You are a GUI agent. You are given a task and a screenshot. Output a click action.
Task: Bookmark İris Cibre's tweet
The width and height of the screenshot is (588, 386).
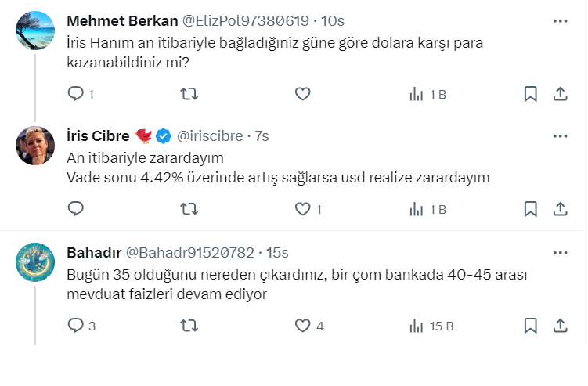coord(530,209)
